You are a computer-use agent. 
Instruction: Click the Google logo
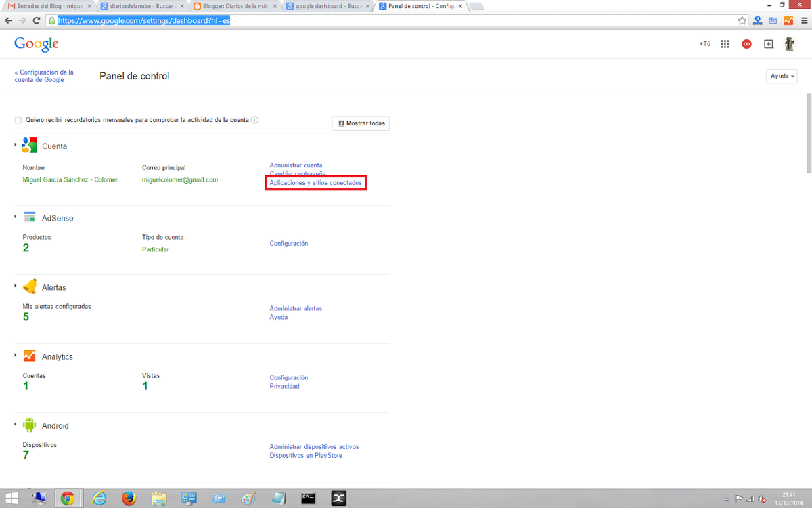coord(37,44)
